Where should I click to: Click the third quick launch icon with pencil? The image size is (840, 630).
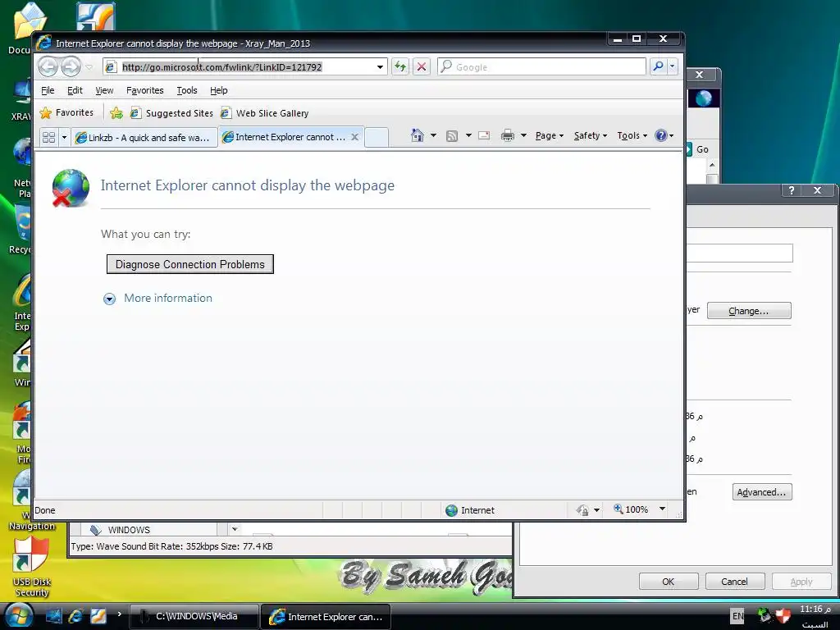pos(98,616)
